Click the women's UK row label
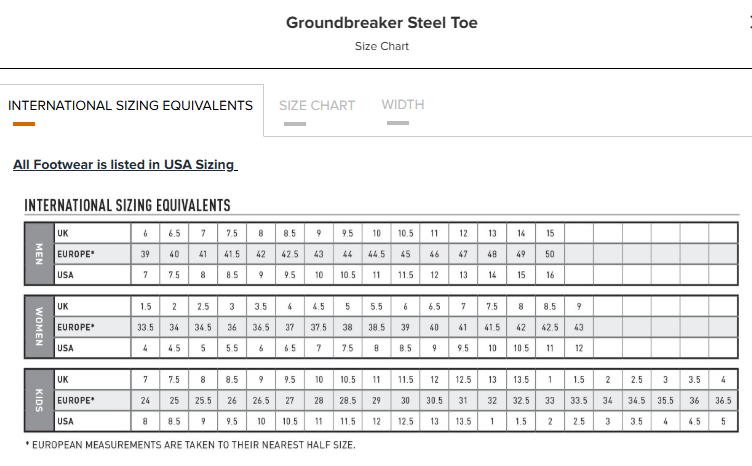This screenshot has width=752, height=466. [x=63, y=306]
